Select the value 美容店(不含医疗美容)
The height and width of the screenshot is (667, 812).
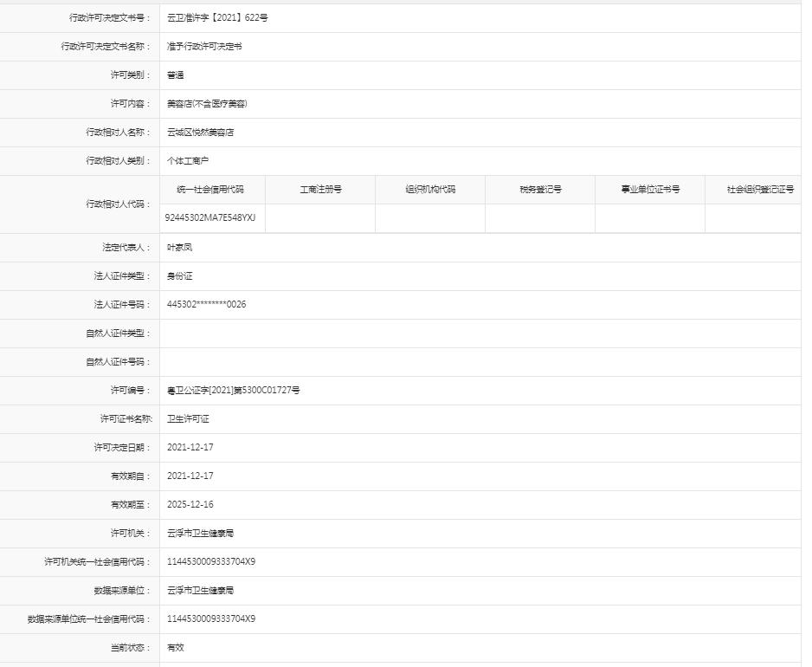[207, 103]
